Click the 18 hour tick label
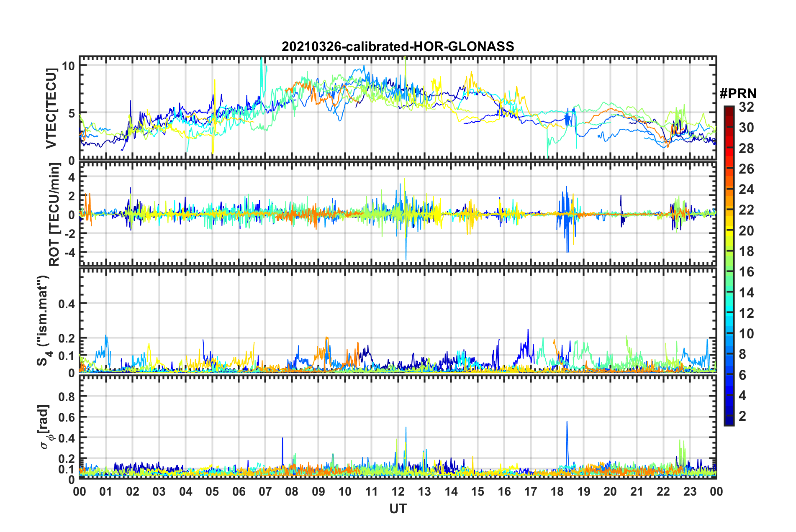Image resolution: width=796 pixels, height=532 pixels. coord(557,491)
